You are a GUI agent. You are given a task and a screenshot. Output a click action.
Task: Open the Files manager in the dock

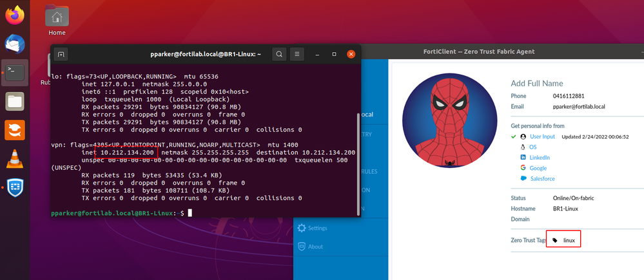tap(15, 101)
